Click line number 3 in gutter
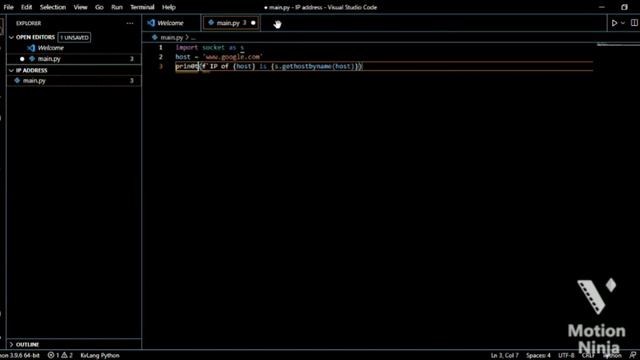Viewport: 640px width, 360px height. (161, 66)
